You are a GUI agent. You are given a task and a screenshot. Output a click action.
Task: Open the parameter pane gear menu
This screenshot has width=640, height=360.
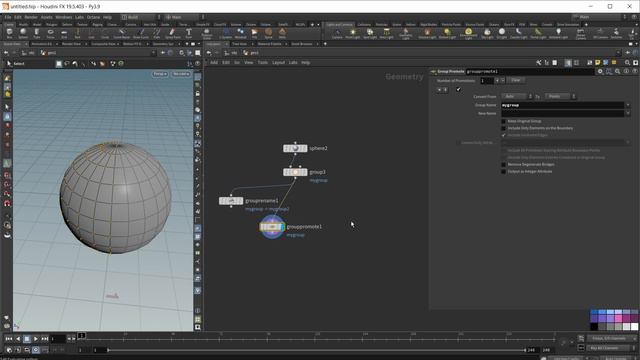[x=600, y=71]
